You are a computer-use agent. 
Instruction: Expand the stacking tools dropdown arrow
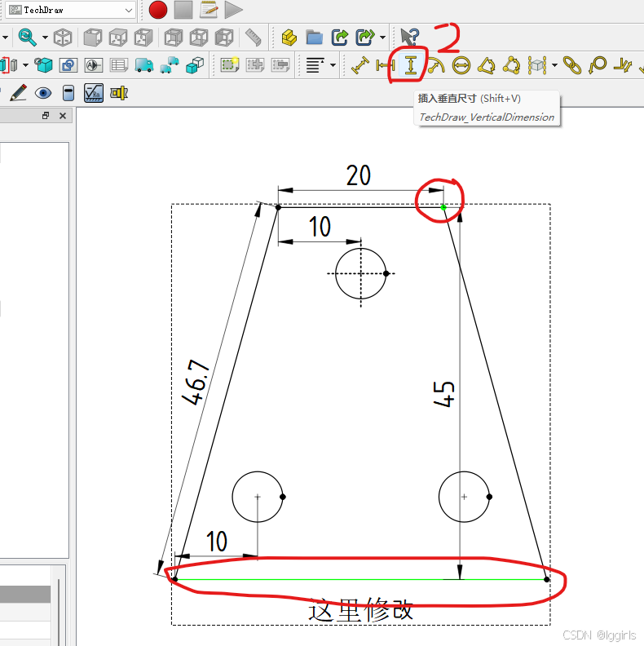click(333, 65)
